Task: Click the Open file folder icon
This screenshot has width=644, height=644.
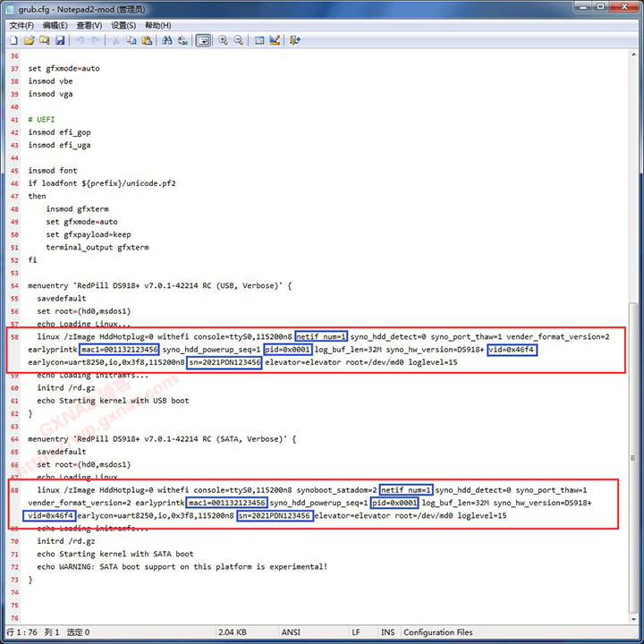Action: tap(30, 41)
